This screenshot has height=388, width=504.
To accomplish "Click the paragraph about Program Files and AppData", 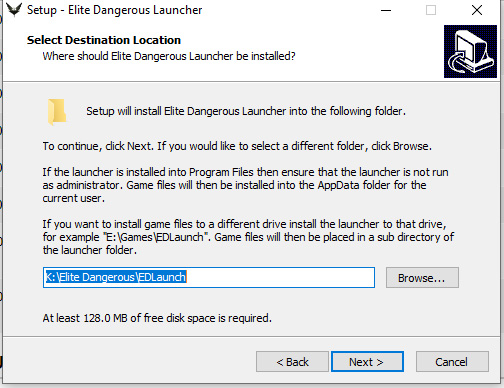I will [245, 185].
